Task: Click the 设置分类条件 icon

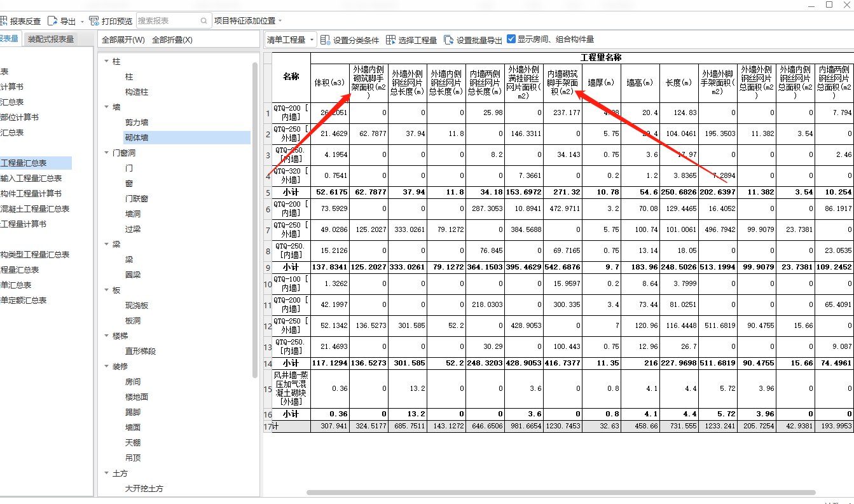Action: pos(326,40)
